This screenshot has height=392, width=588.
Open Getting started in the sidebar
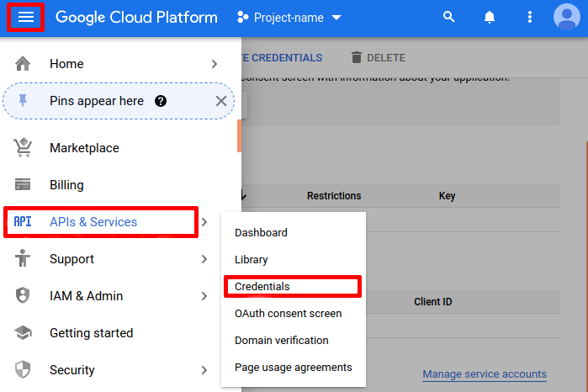91,333
